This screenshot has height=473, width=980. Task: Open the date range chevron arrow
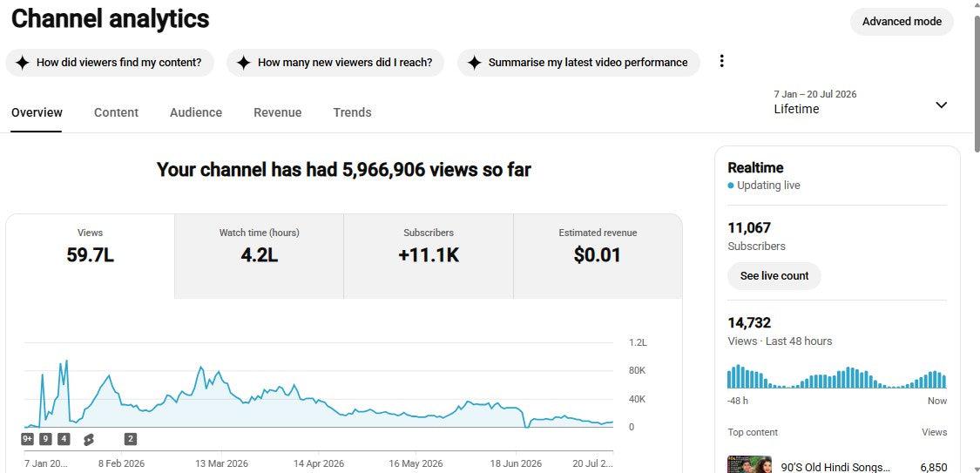coord(942,105)
